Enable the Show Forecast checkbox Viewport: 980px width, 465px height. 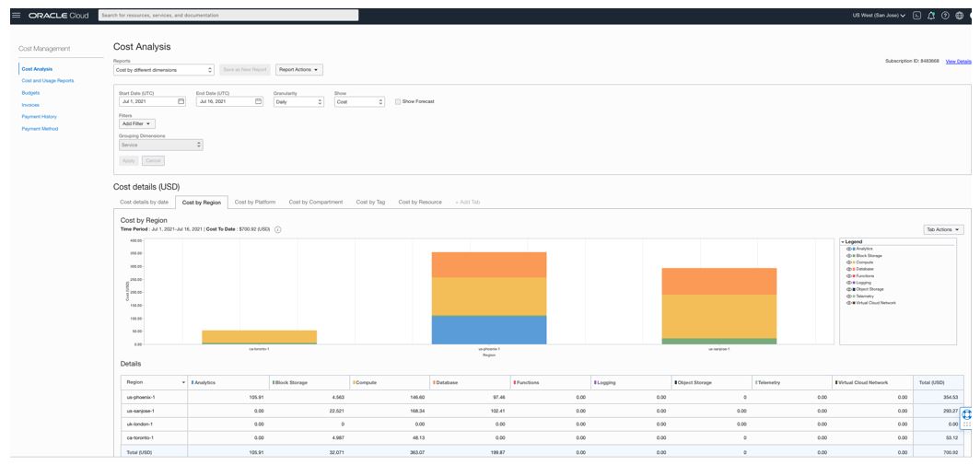click(x=398, y=101)
